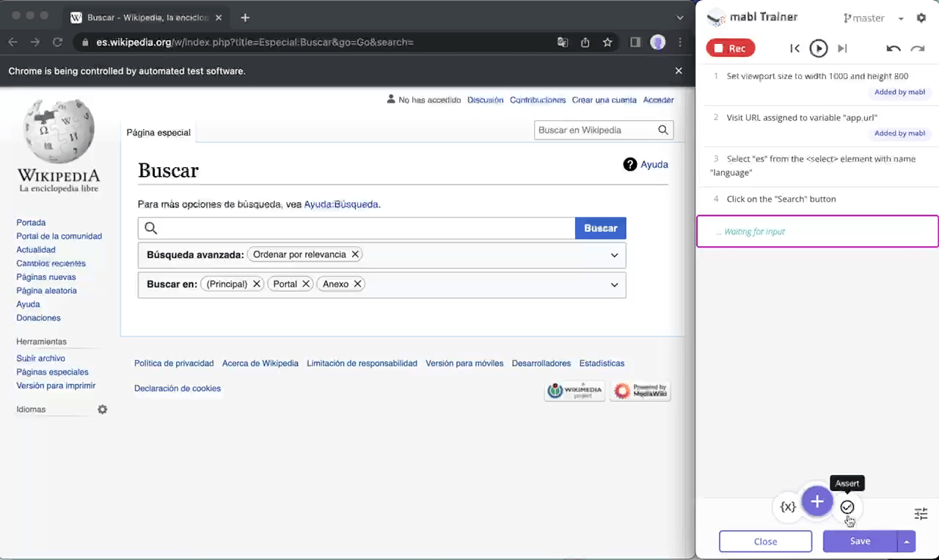The height and width of the screenshot is (560, 939).
Task: Open Chrome side panel icon
Action: coord(635,43)
